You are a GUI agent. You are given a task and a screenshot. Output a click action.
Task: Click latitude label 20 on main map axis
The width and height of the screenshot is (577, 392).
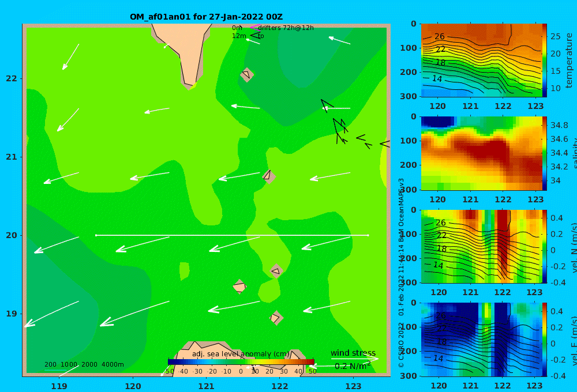12,235
